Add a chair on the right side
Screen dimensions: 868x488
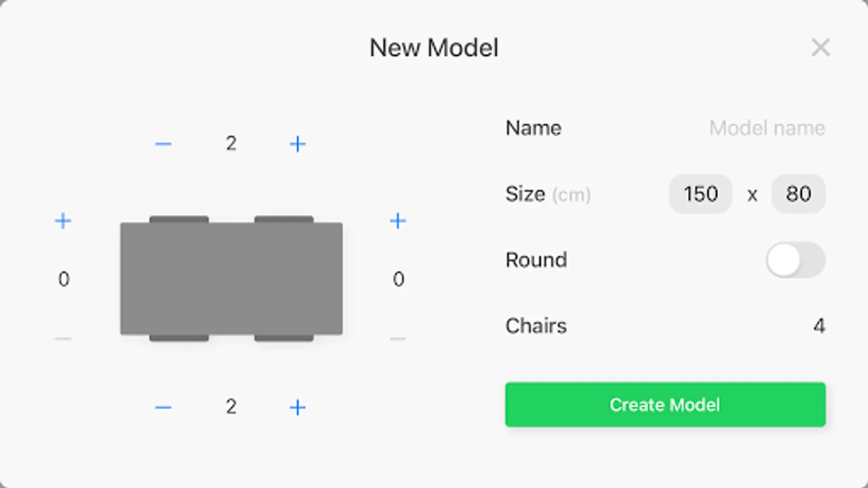(x=398, y=221)
